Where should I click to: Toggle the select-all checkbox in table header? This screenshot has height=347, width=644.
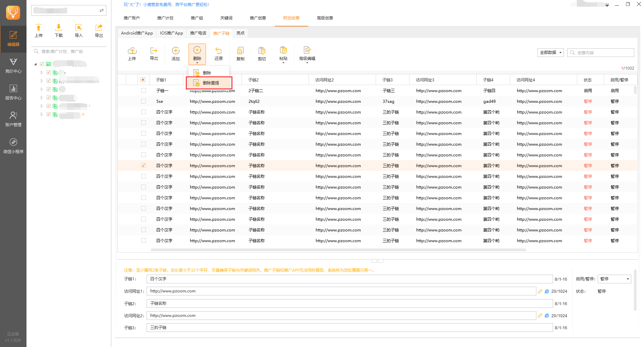[143, 80]
